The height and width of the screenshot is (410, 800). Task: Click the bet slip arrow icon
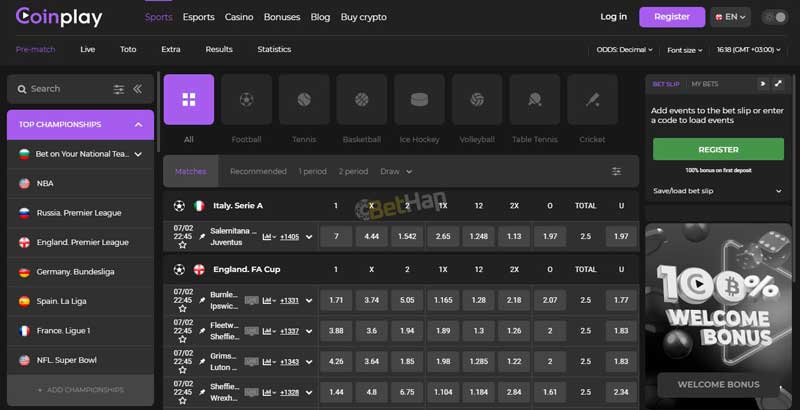(x=763, y=84)
